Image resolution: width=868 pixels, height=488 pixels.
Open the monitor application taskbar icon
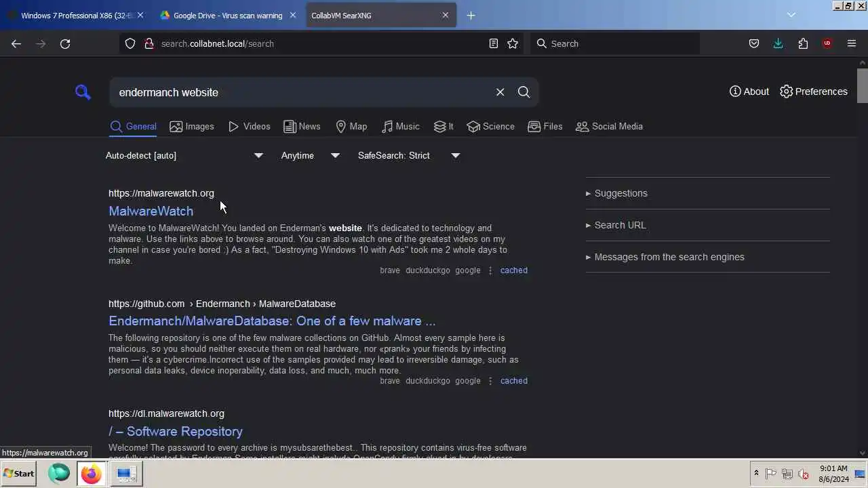(x=125, y=474)
